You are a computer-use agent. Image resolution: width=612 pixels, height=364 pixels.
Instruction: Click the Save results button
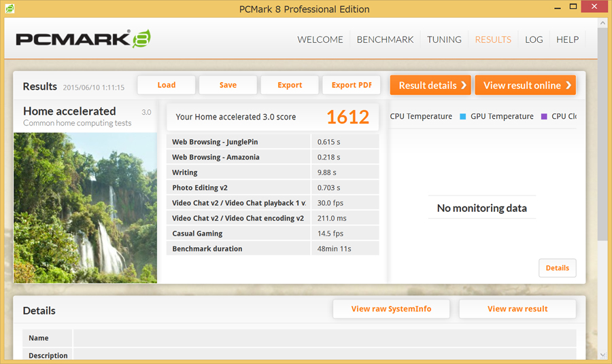[228, 85]
